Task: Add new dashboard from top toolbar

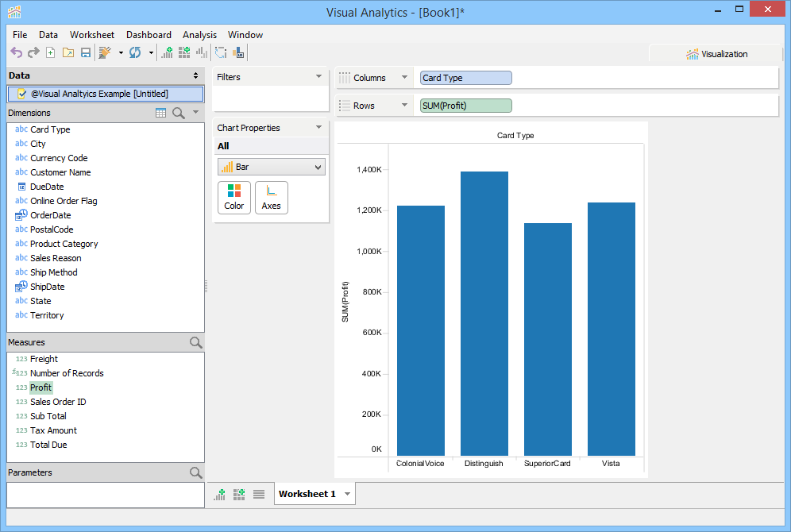Action: [x=184, y=52]
